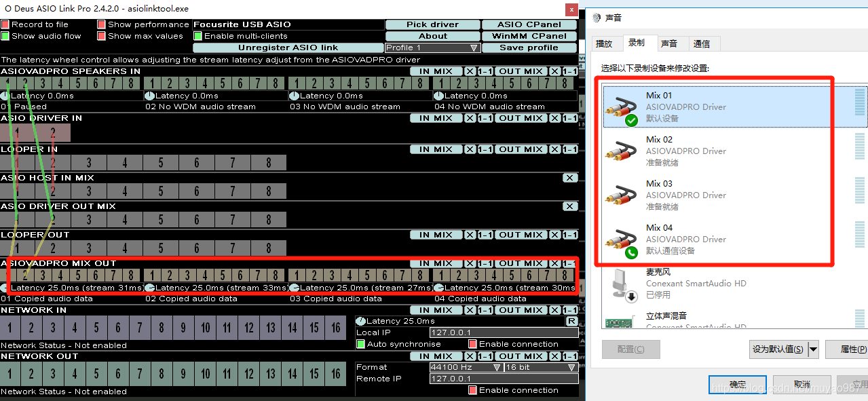Select channel 2 in ASIO DRIVER IN row
The height and width of the screenshot is (401, 868).
52,132
